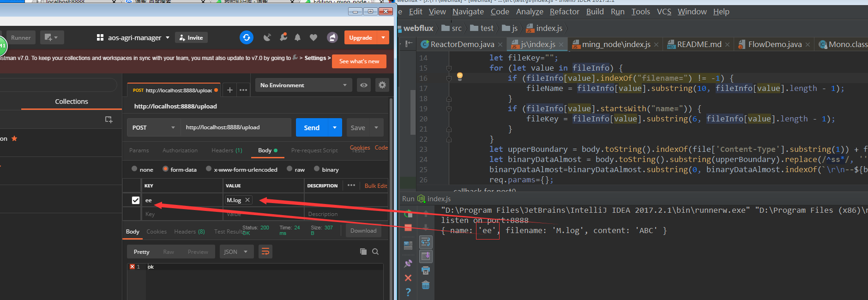Screen dimensions: 868x300
Task: Copy the response body to clipboard
Action: [x=363, y=252]
